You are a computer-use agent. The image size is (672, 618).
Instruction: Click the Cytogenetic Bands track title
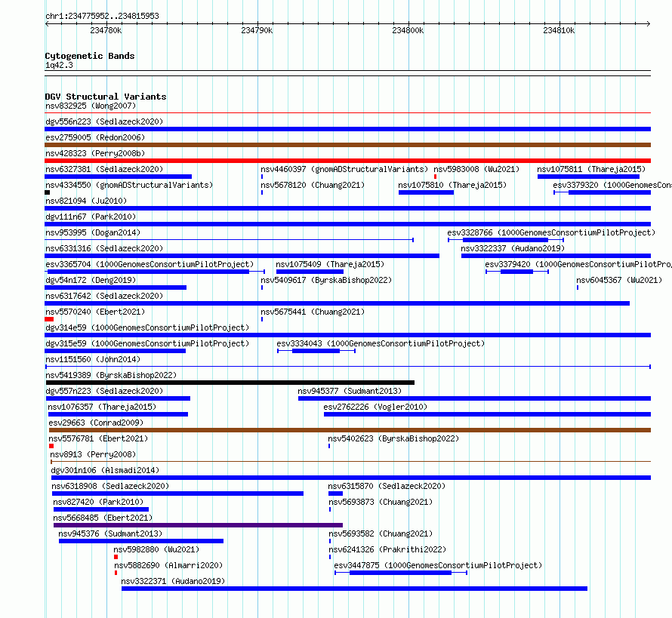(90, 56)
